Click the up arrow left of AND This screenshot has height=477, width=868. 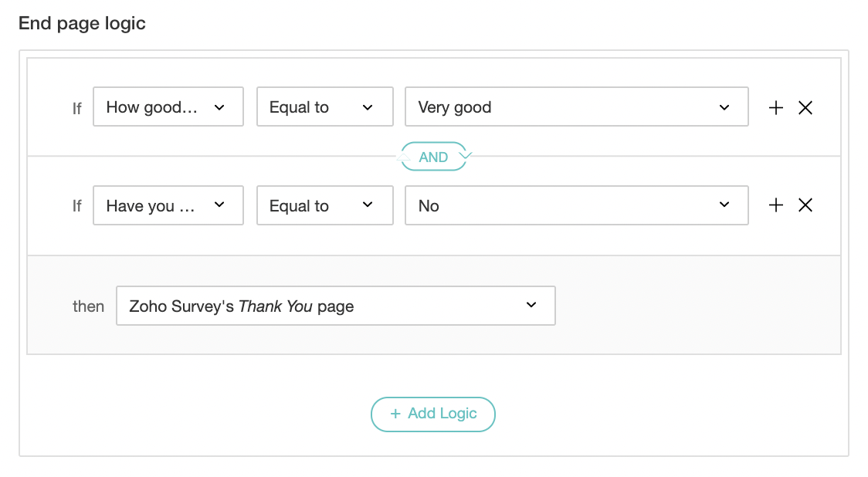coord(404,156)
